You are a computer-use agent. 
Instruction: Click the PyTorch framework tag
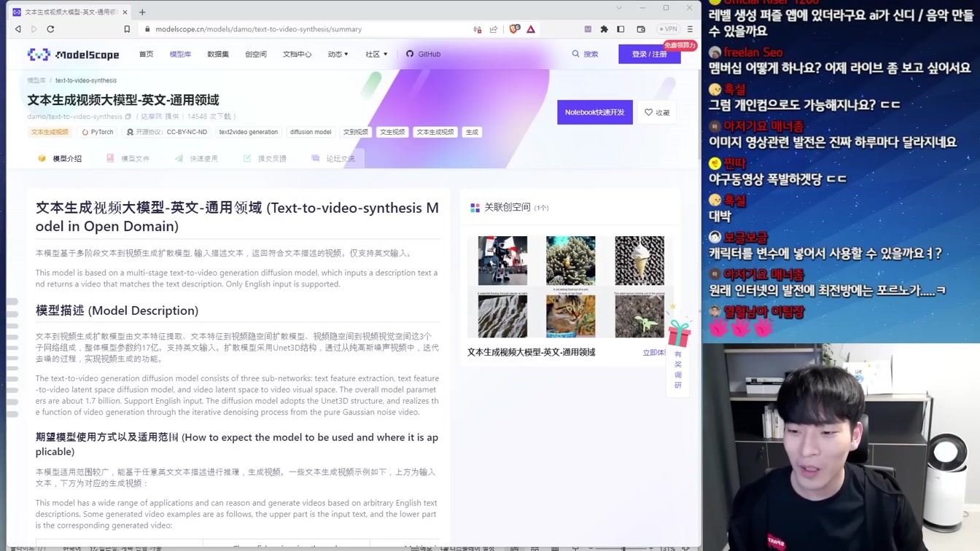[x=98, y=132]
